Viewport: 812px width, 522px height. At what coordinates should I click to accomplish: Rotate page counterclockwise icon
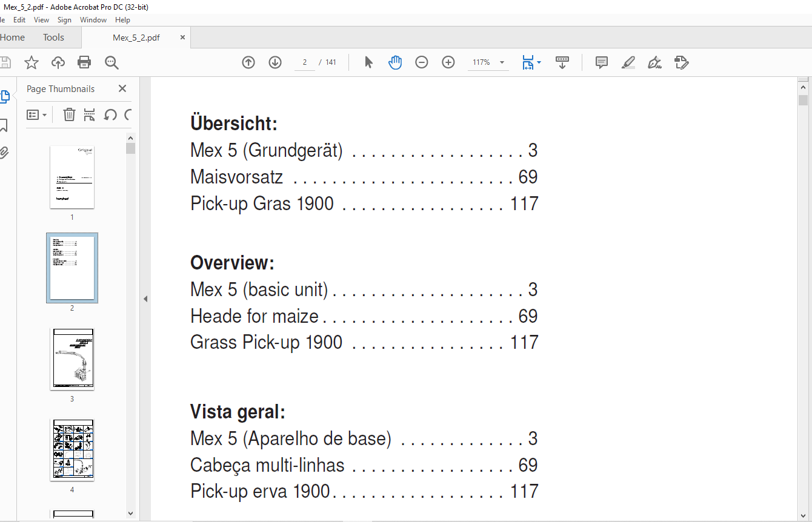[110, 114]
